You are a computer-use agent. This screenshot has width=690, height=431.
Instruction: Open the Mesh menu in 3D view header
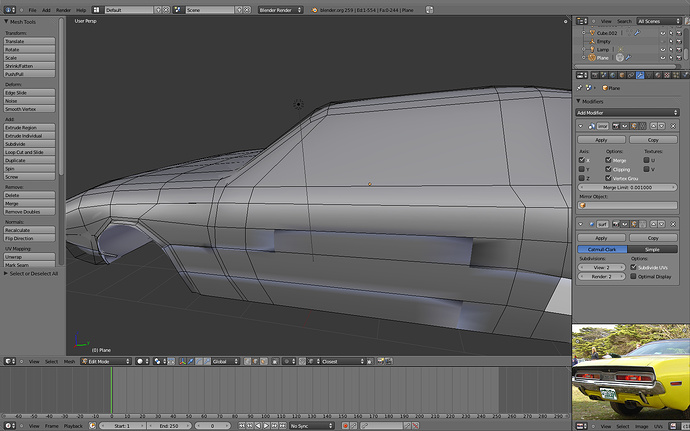click(70, 361)
